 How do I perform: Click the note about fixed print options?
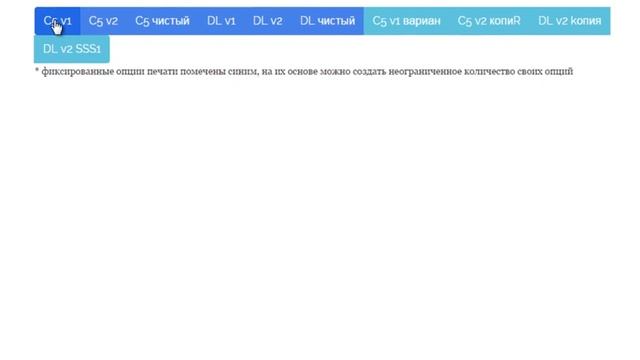[304, 71]
